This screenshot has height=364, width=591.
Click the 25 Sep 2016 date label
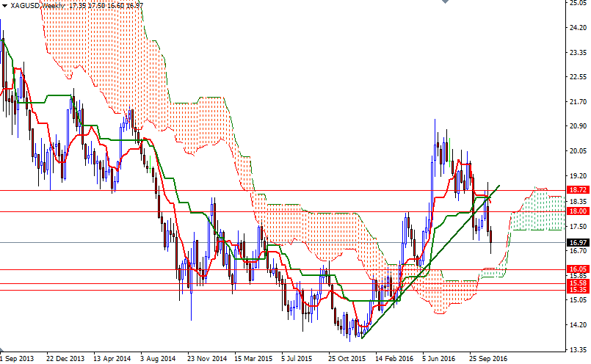[x=489, y=358]
